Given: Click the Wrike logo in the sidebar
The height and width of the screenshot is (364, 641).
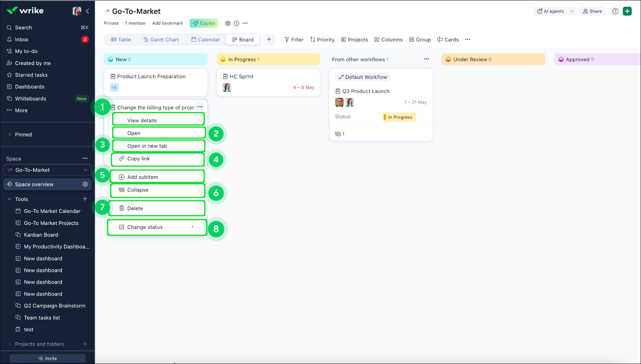Looking at the screenshot, I should tap(25, 11).
